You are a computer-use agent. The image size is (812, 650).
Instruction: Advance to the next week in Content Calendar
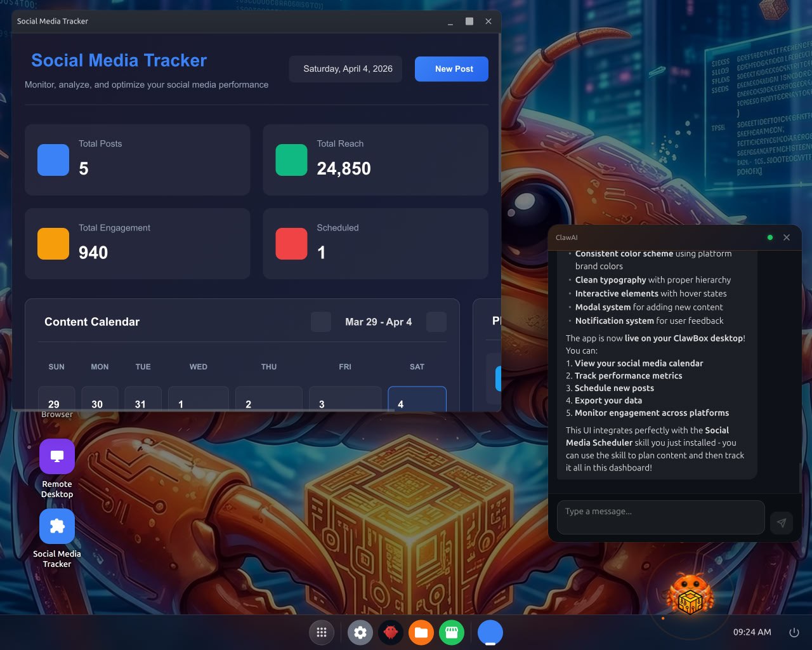[x=436, y=322]
